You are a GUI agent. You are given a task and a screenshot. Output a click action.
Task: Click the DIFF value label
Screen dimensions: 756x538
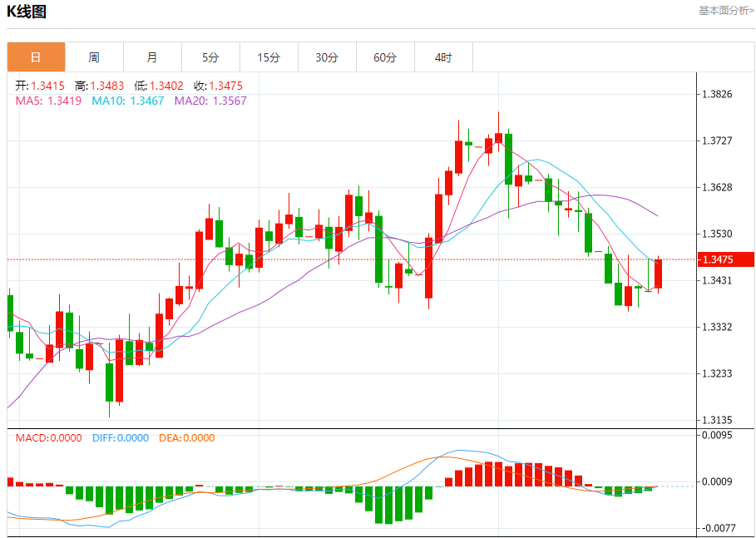point(121,438)
